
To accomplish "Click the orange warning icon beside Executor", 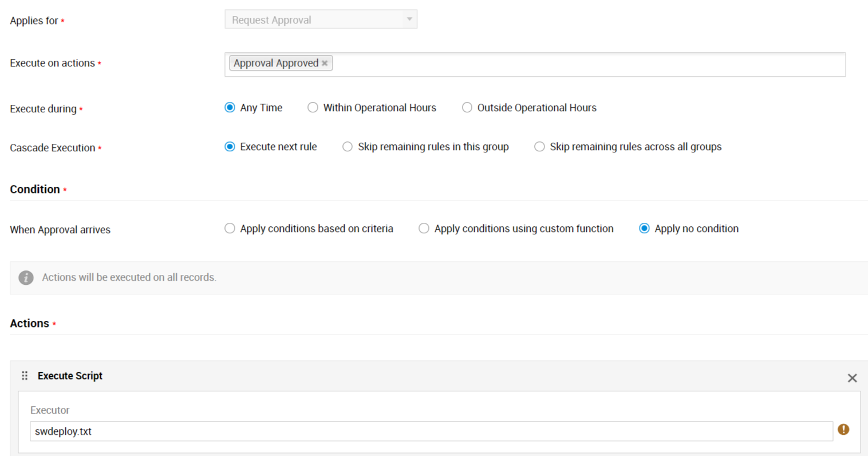I will (x=843, y=430).
